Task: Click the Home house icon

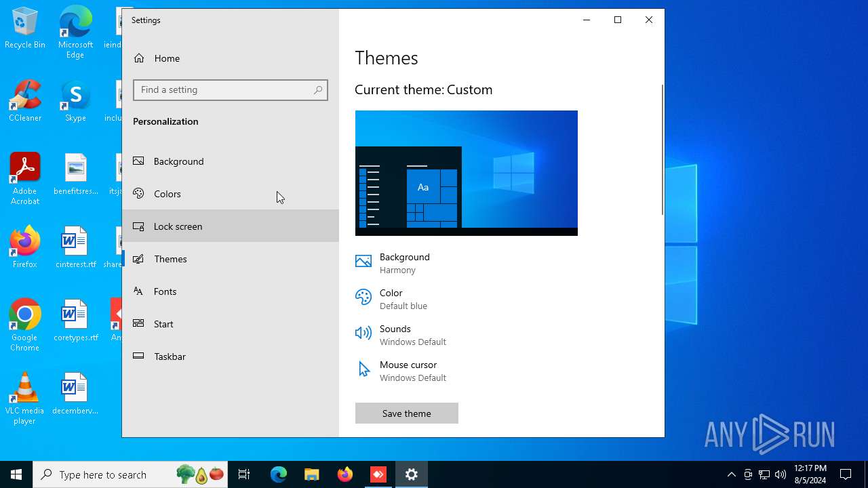Action: (x=139, y=58)
